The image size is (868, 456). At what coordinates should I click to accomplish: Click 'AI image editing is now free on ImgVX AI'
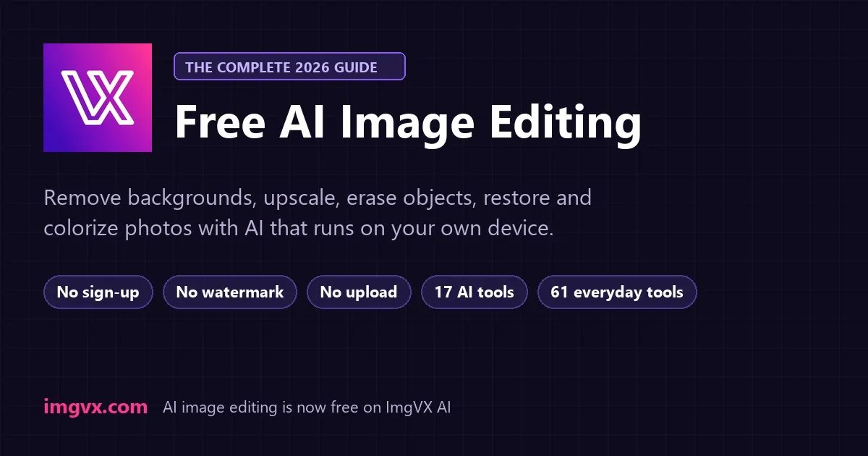pyautogui.click(x=307, y=408)
